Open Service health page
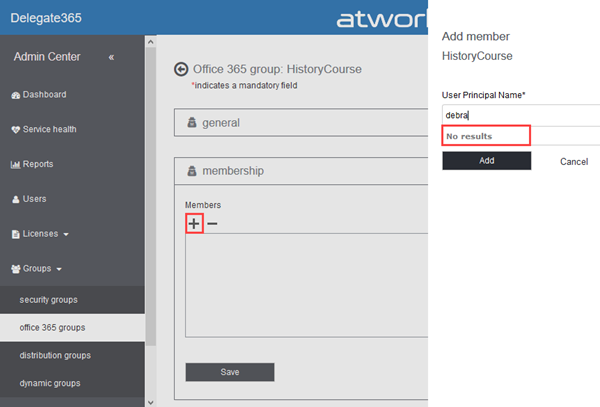 49,129
